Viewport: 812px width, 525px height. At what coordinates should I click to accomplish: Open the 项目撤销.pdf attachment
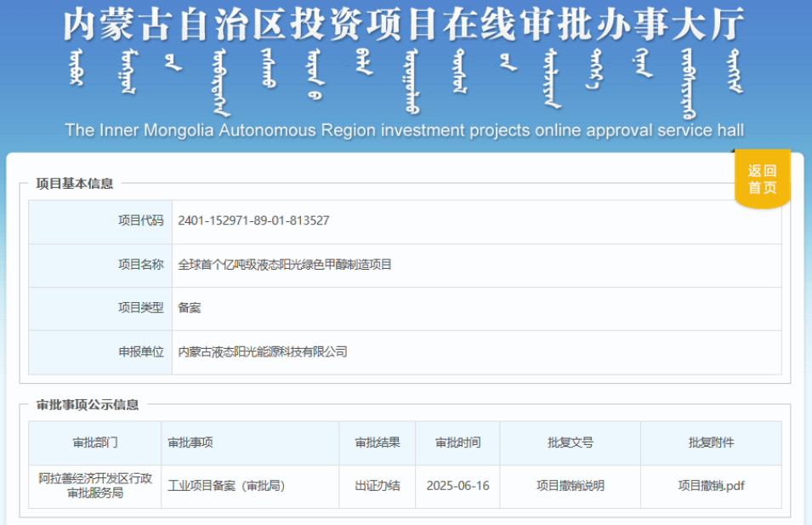[711, 486]
